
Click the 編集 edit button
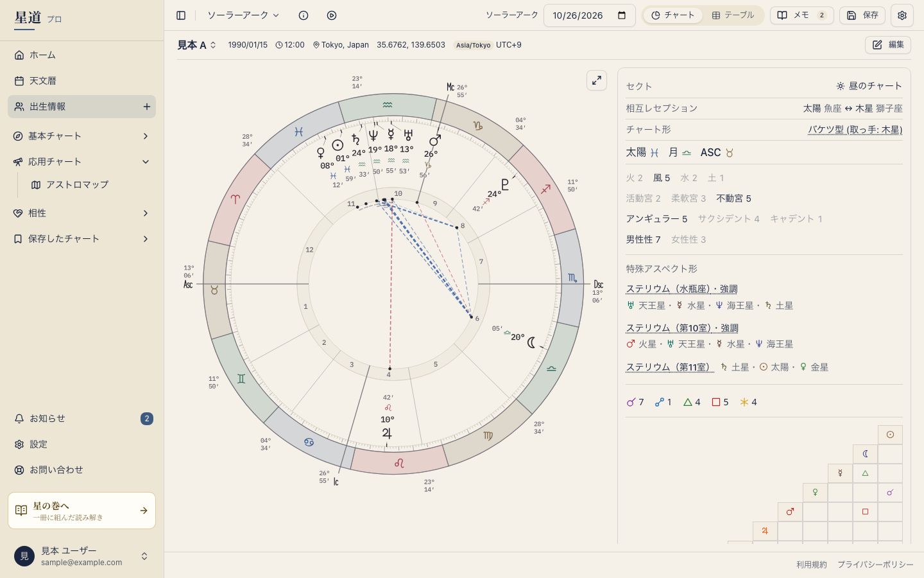tap(888, 45)
